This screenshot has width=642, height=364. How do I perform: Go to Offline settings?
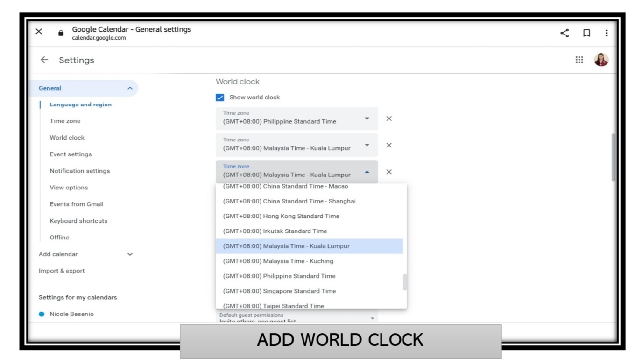(59, 238)
